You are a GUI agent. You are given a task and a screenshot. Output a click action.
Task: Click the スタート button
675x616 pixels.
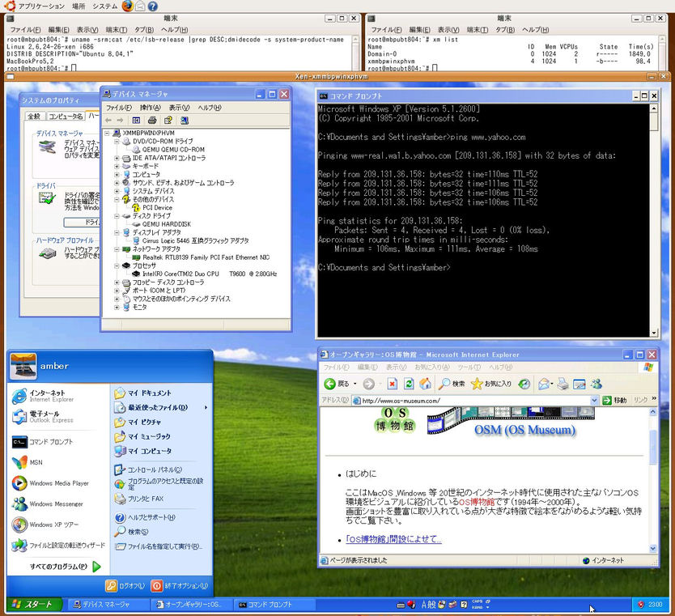[34, 605]
